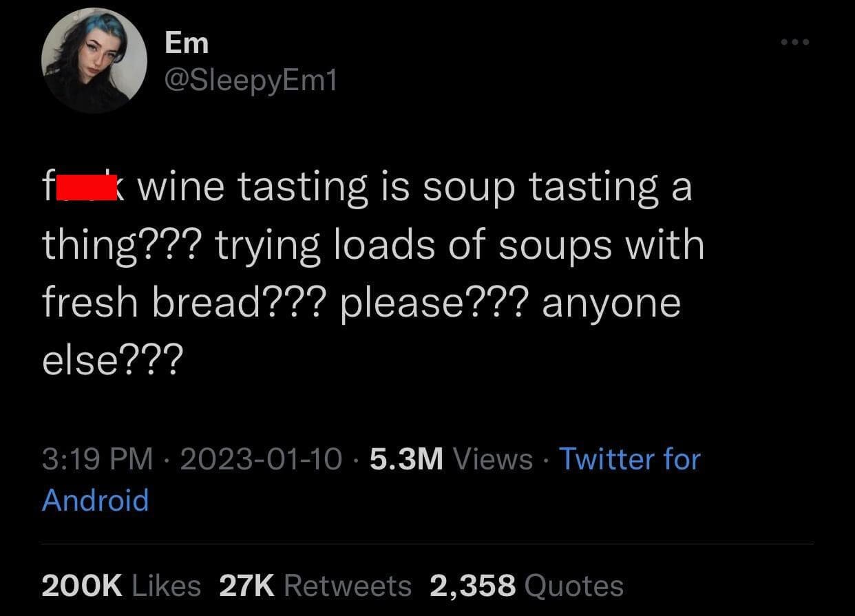Click the word "Android" in source link
Image resolution: width=855 pixels, height=616 pixels.
[95, 500]
